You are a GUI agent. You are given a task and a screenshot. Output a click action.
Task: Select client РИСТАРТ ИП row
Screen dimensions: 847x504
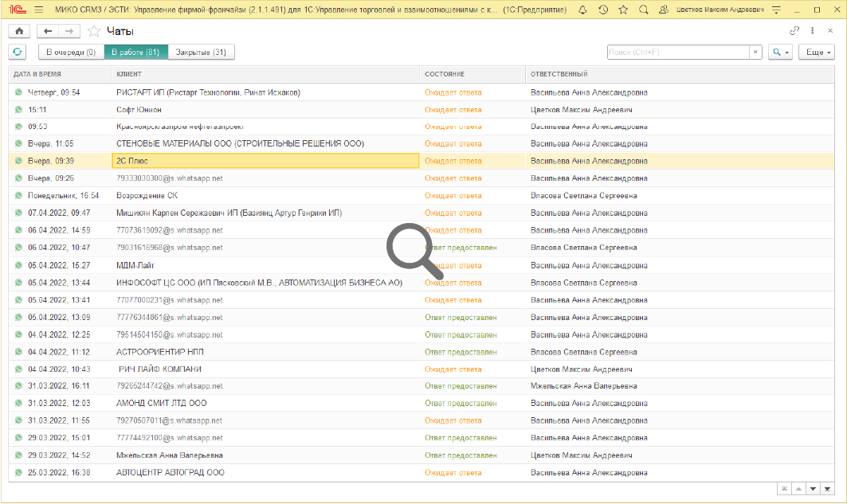point(265,92)
